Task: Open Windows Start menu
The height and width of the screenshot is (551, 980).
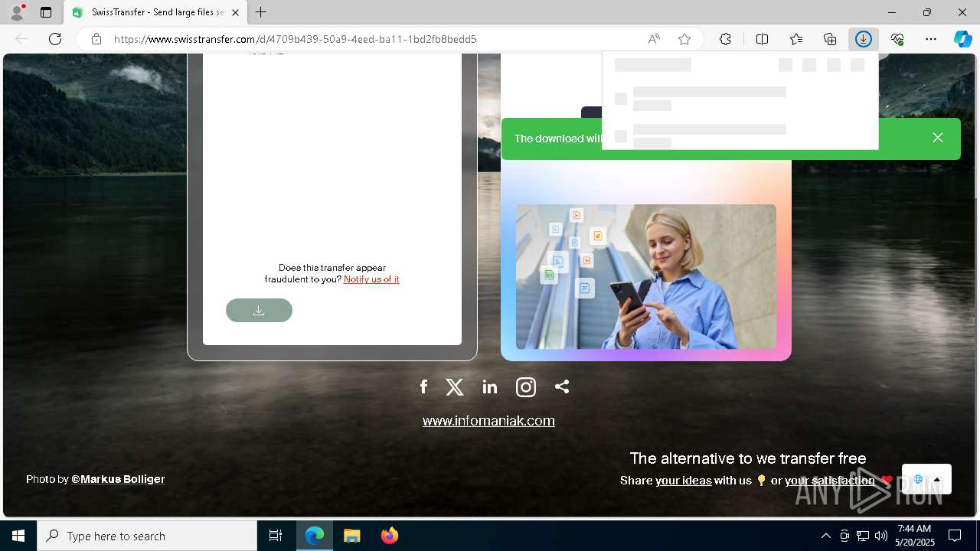Action: click(18, 536)
